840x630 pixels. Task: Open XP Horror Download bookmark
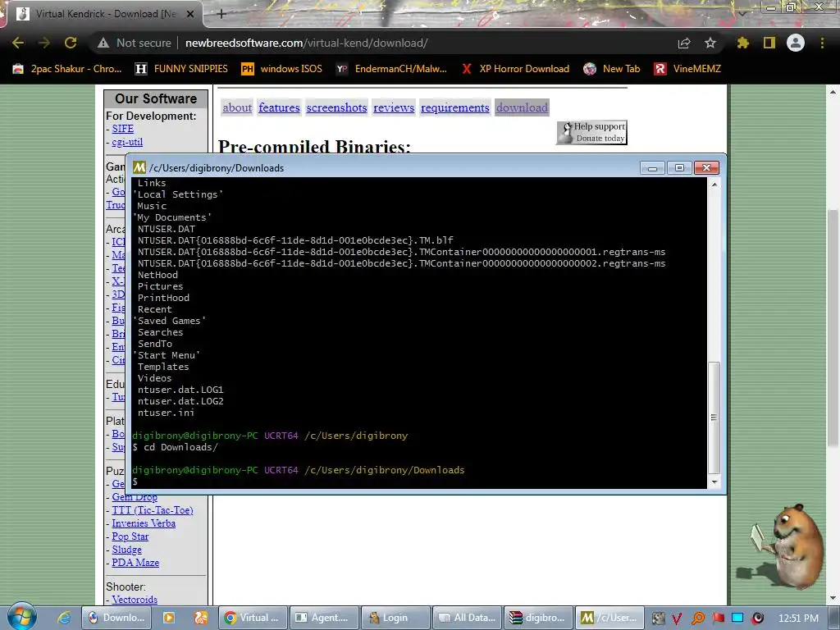pyautogui.click(x=515, y=69)
